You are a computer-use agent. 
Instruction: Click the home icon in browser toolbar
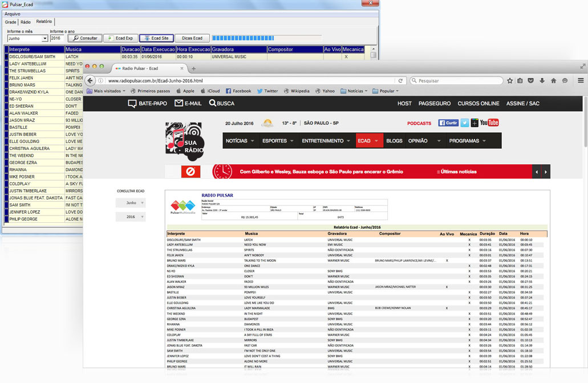click(554, 80)
